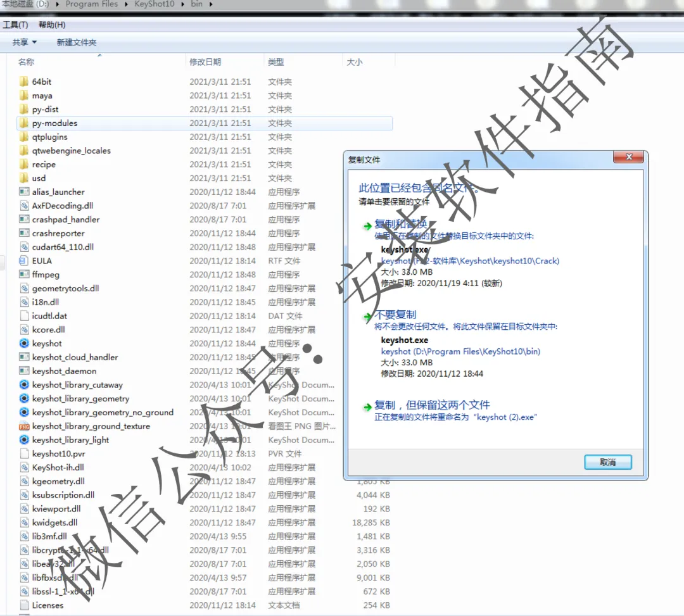
Task: Select the AxFDecoding.dll file icon
Action: point(24,206)
